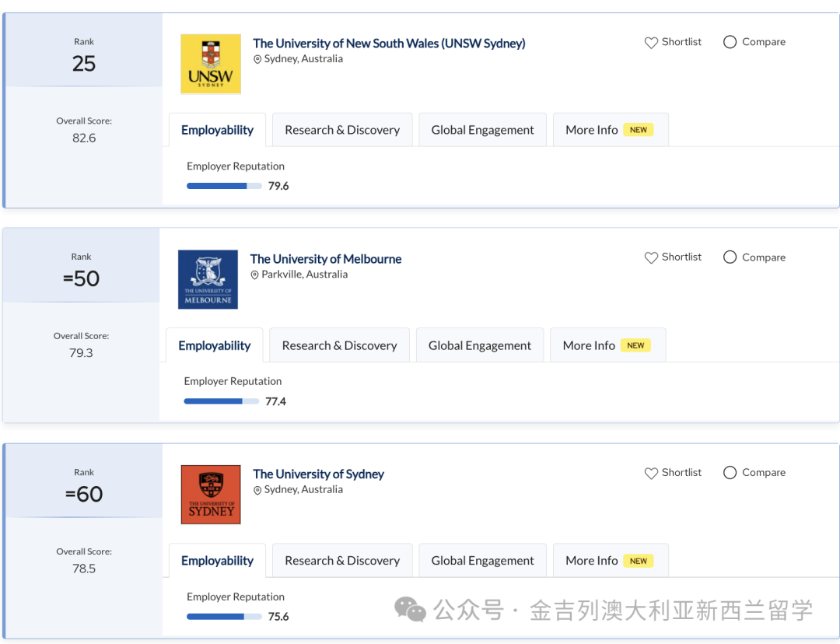Image resolution: width=840 pixels, height=644 pixels.
Task: Switch to Global Engagement tab for University of Melbourne
Action: click(480, 345)
